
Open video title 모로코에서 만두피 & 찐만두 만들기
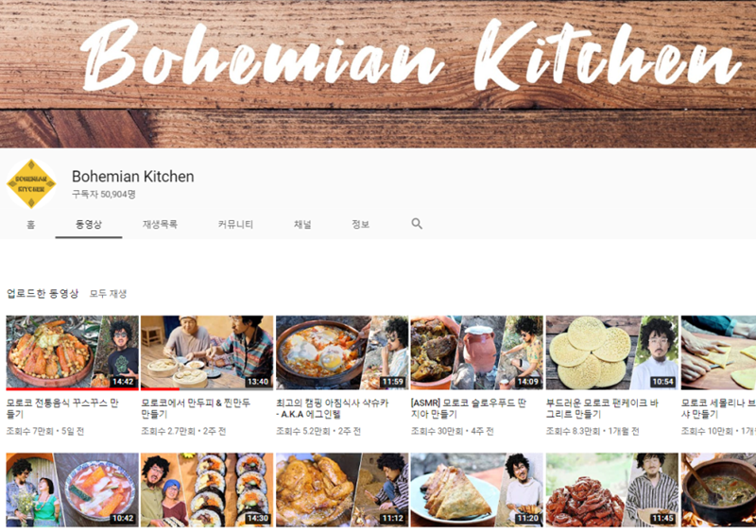click(196, 408)
